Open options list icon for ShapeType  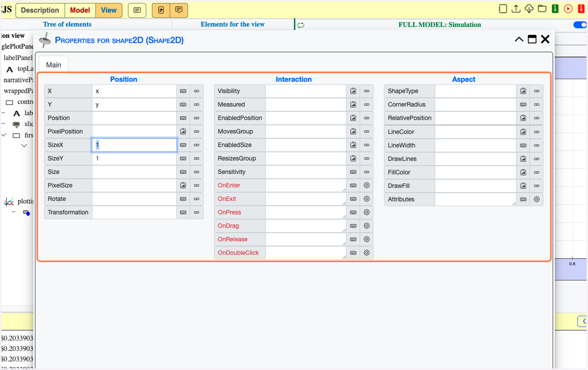click(x=523, y=91)
